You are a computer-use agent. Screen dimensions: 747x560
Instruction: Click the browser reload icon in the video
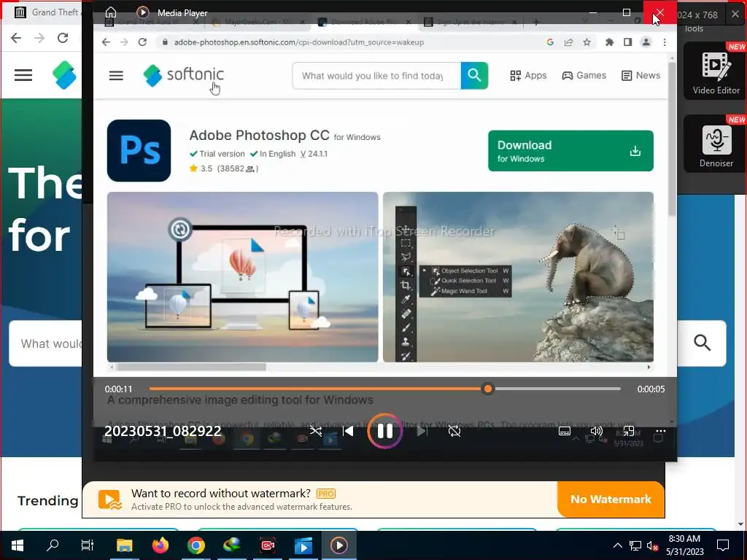tap(142, 42)
